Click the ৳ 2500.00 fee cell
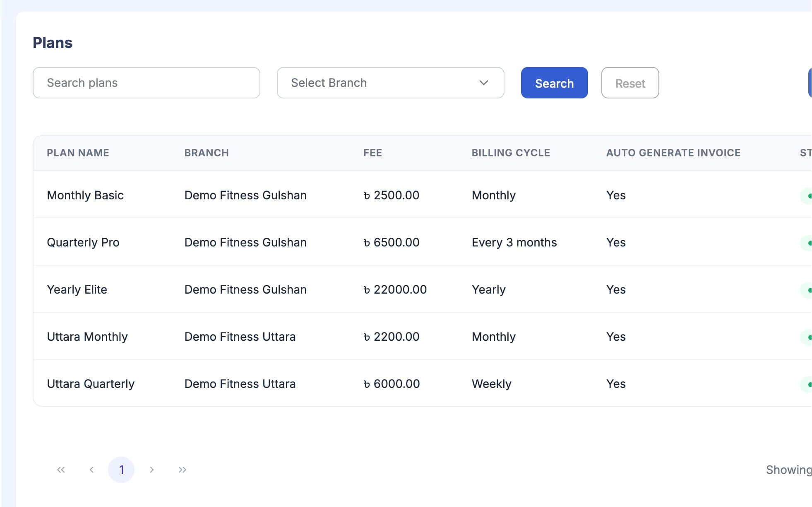This screenshot has width=812, height=507. [x=392, y=195]
